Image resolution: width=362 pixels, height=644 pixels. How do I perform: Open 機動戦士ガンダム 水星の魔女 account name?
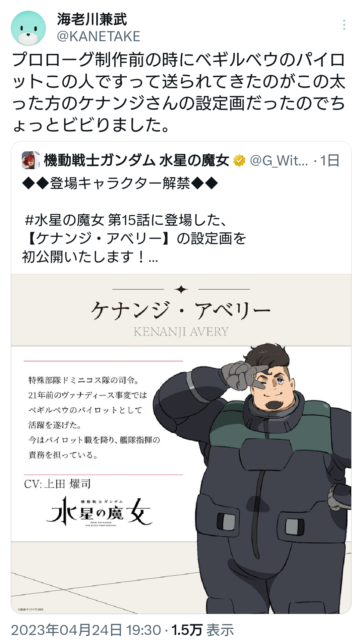[137, 160]
